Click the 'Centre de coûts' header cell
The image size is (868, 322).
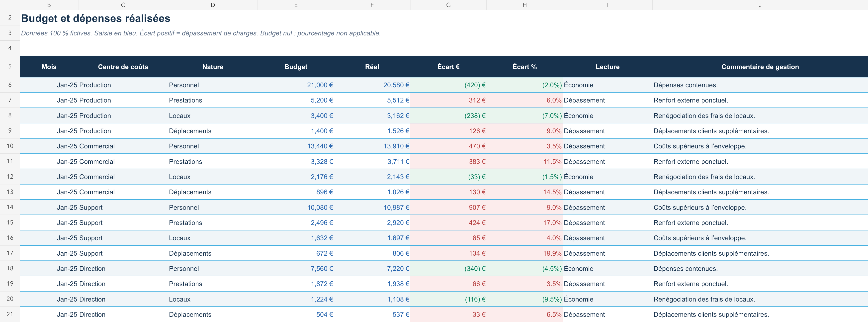(123, 67)
